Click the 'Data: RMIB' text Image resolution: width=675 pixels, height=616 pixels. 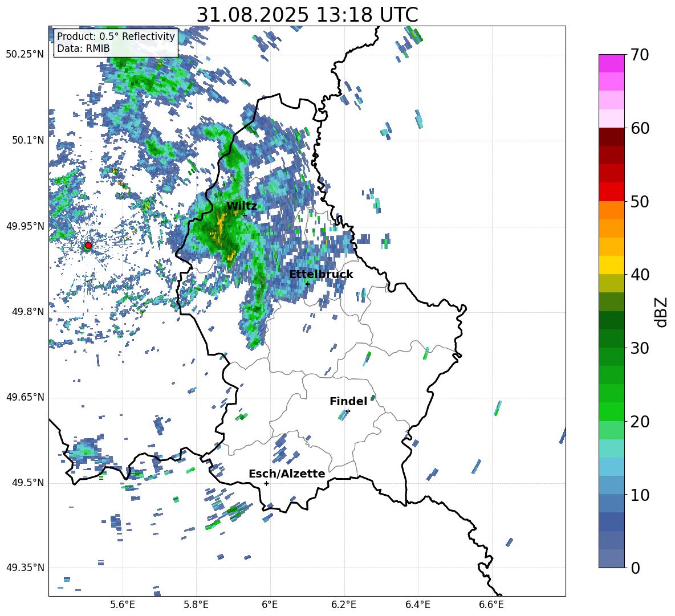point(83,48)
